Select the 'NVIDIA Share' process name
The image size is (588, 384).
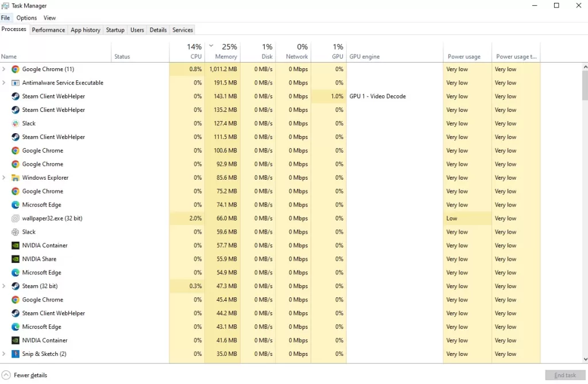pos(40,259)
